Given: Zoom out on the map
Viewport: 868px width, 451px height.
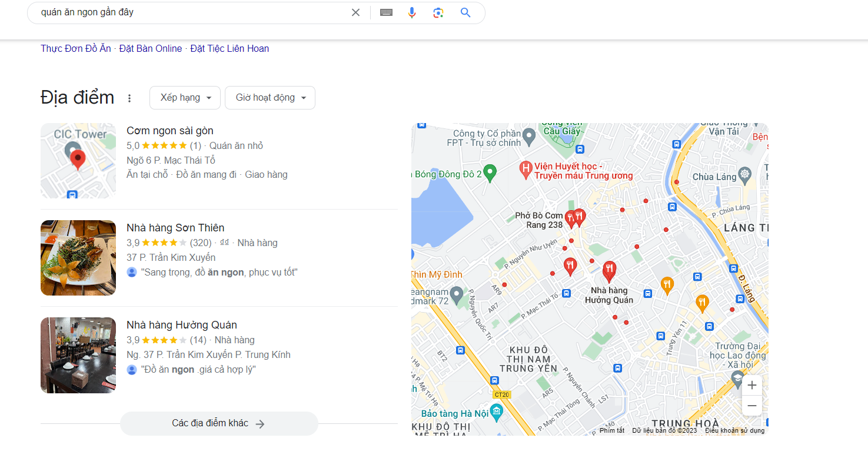Looking at the screenshot, I should 752,406.
